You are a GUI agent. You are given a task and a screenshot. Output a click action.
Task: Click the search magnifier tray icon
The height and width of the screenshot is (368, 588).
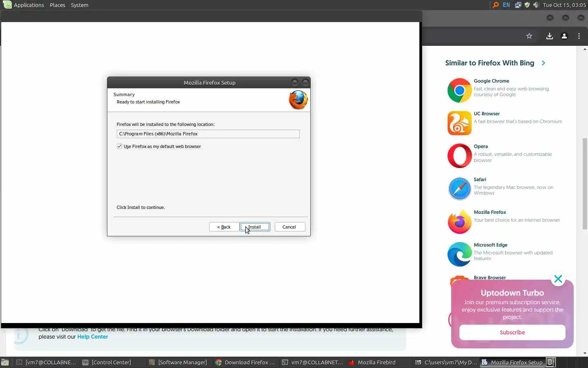(x=495, y=5)
